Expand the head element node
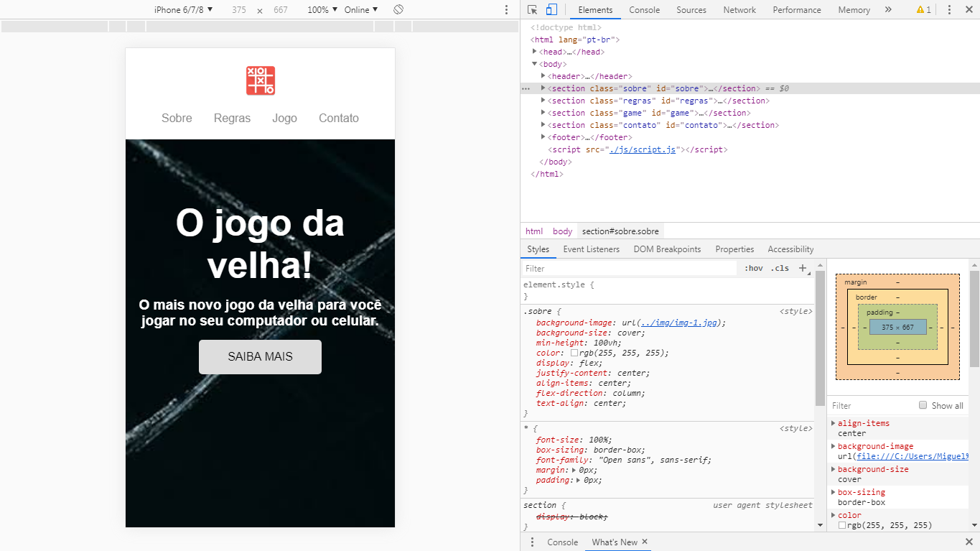 [535, 52]
